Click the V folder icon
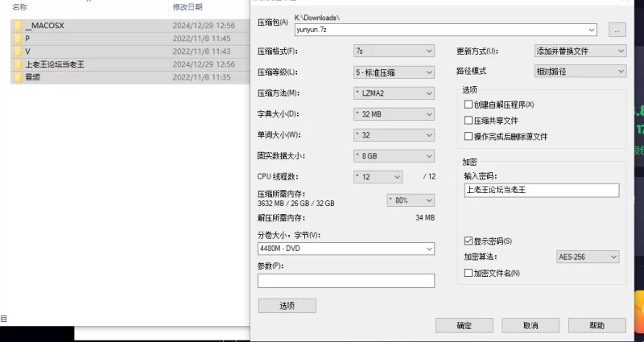 (x=18, y=52)
